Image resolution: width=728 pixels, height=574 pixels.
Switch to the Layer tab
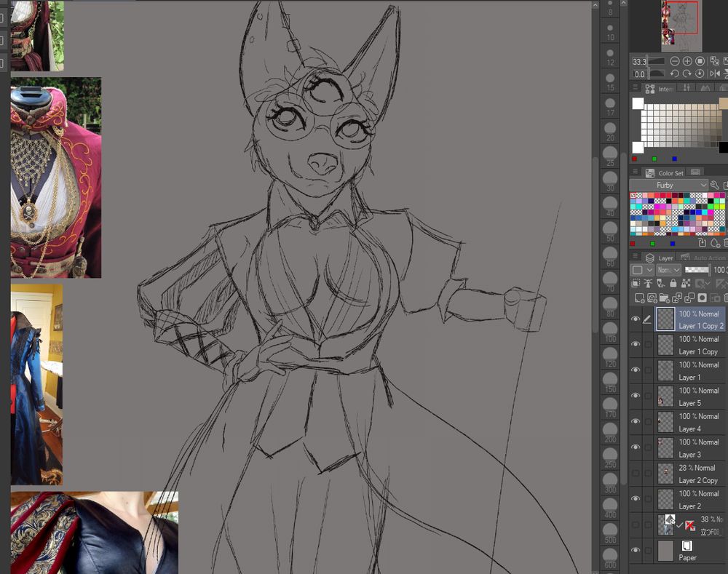(x=660, y=258)
